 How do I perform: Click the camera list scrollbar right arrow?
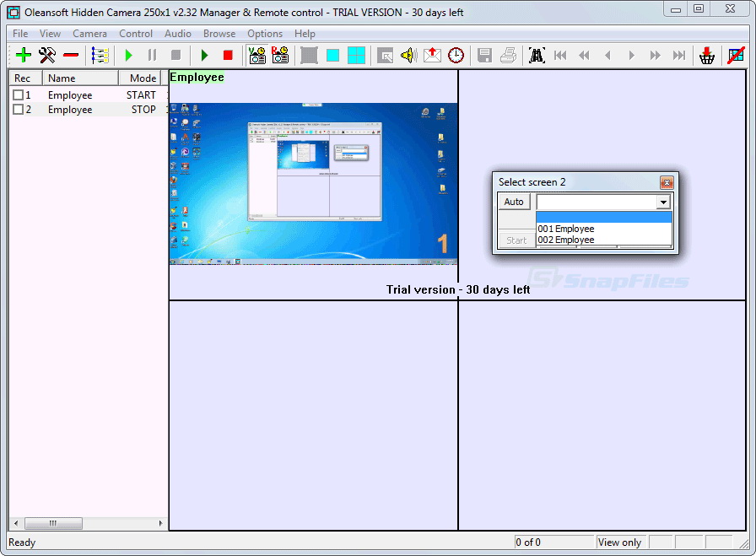point(160,523)
